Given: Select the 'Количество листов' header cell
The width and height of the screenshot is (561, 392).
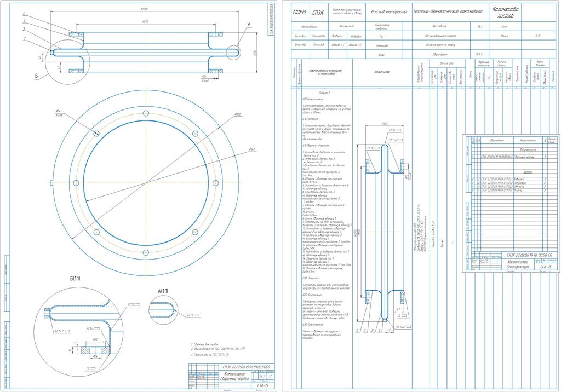Looking at the screenshot, I should (505, 12).
